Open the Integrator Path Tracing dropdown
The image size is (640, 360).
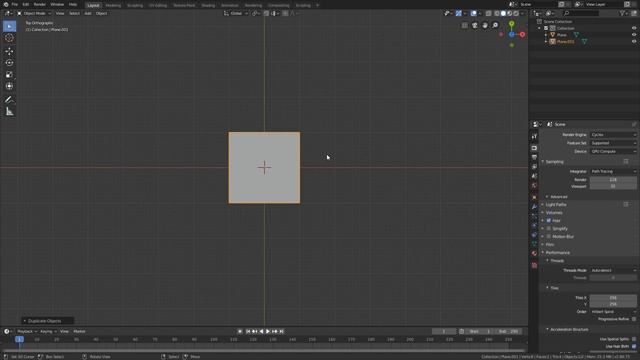(x=613, y=171)
